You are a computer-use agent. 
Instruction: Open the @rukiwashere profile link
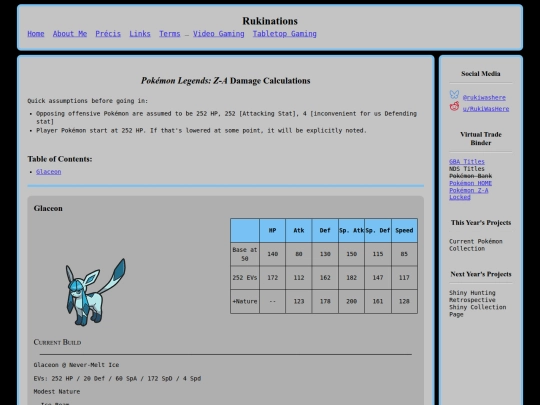pyautogui.click(x=484, y=97)
